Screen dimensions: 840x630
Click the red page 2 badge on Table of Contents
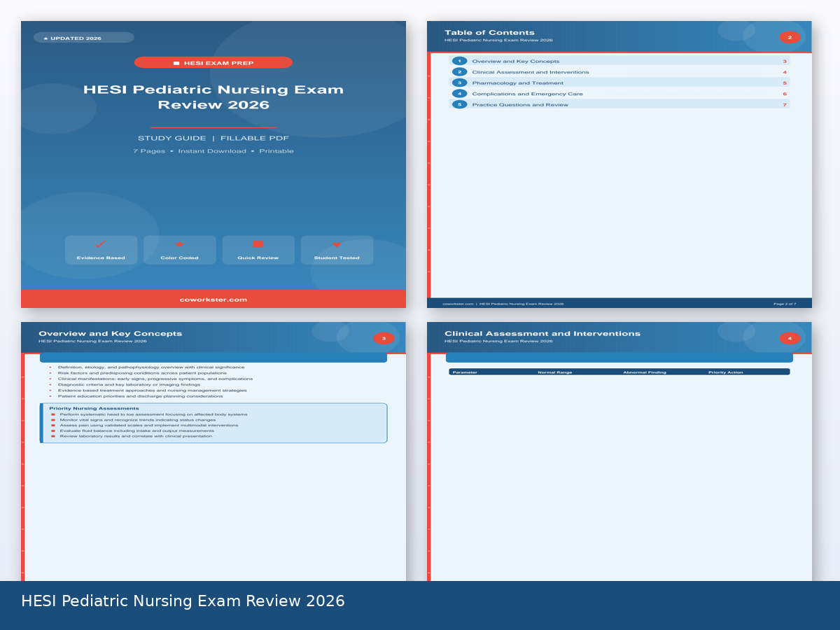coord(790,36)
